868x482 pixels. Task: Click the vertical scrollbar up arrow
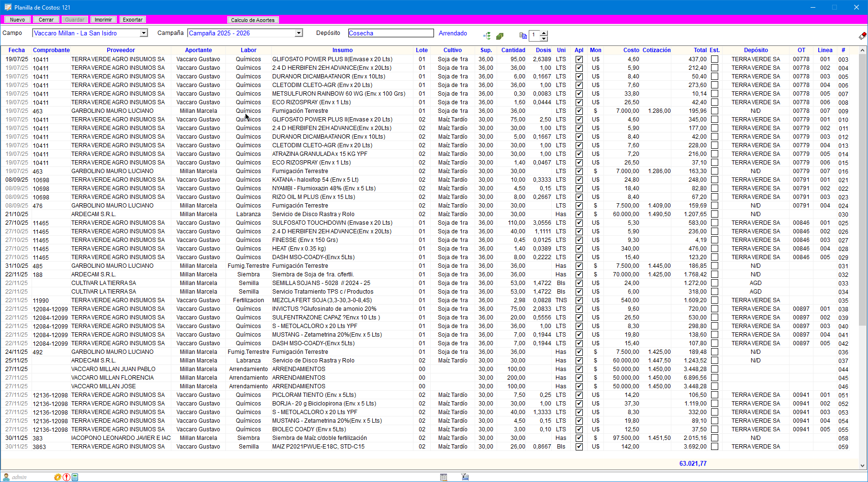[x=863, y=50]
